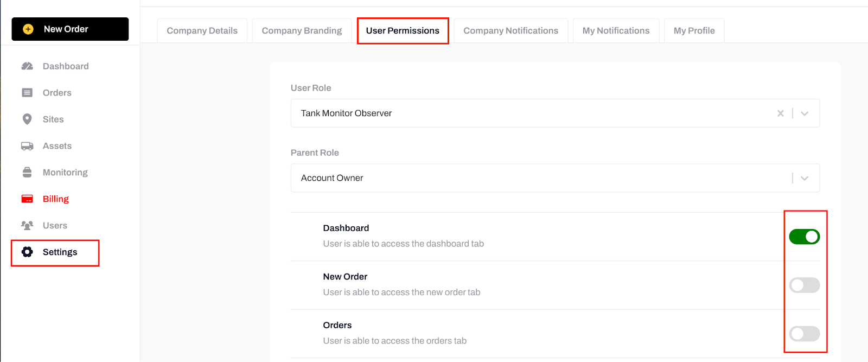This screenshot has height=362, width=868.
Task: Open Monitoring from the sidebar
Action: (x=65, y=173)
